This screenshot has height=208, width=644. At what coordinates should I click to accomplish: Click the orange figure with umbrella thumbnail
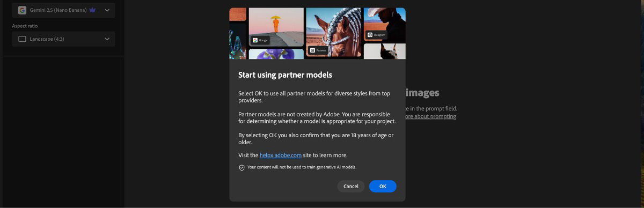(x=276, y=27)
